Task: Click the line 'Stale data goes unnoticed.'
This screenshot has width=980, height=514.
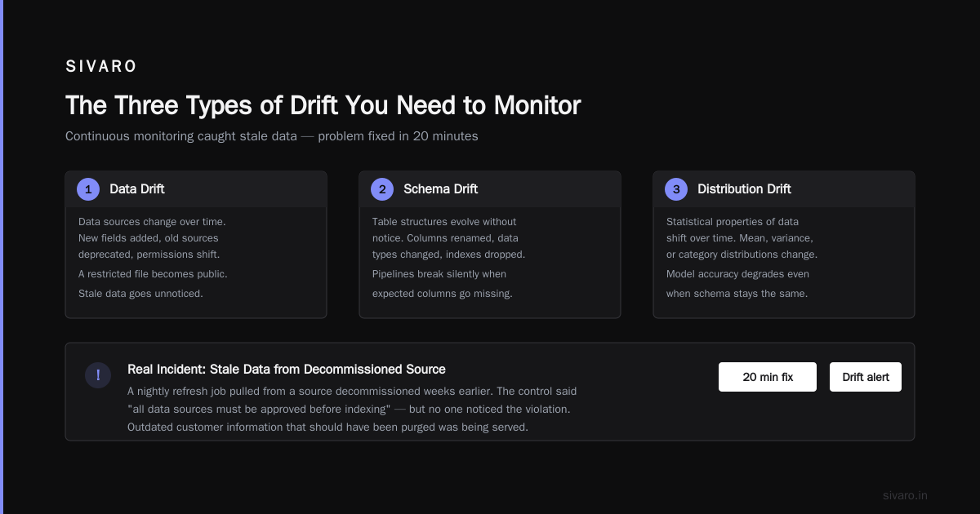Action: tap(140, 294)
